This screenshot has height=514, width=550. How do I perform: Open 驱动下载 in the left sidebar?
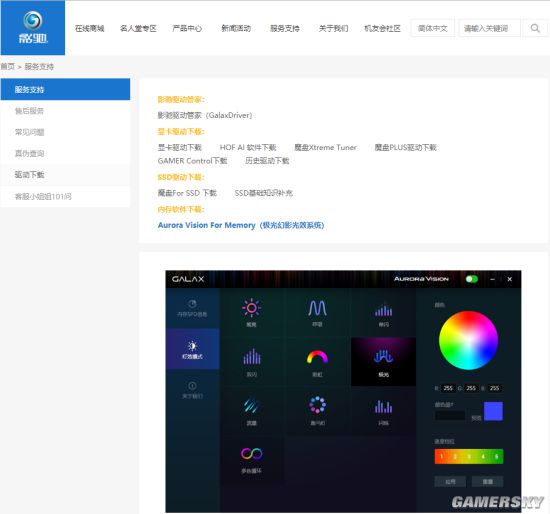pos(65,175)
